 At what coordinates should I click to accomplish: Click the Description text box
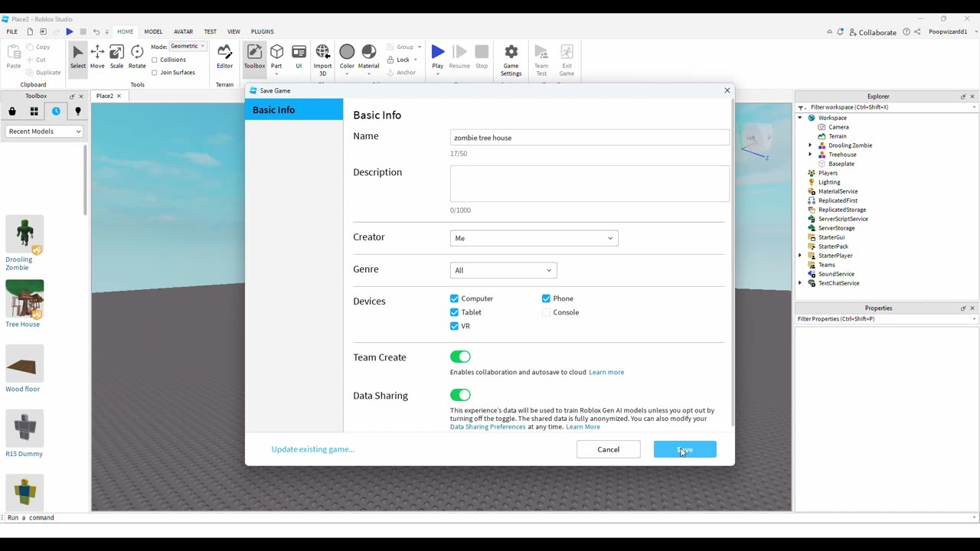pyautogui.click(x=590, y=184)
